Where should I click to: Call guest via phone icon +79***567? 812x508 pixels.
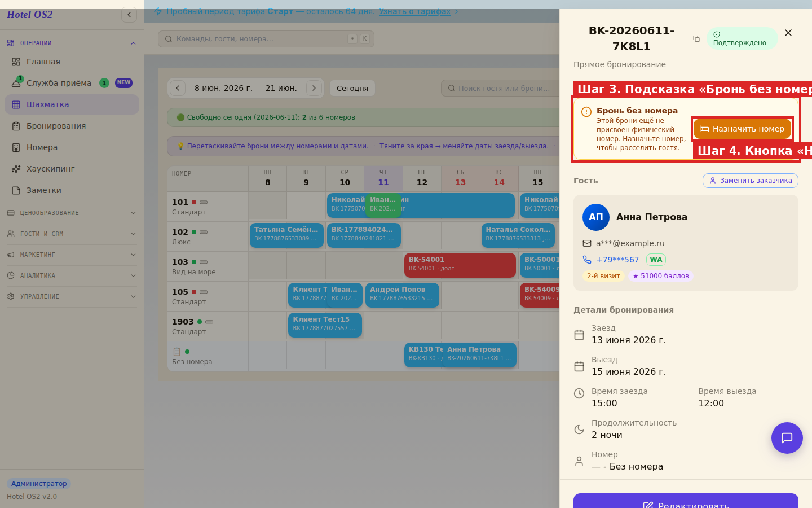click(x=587, y=260)
